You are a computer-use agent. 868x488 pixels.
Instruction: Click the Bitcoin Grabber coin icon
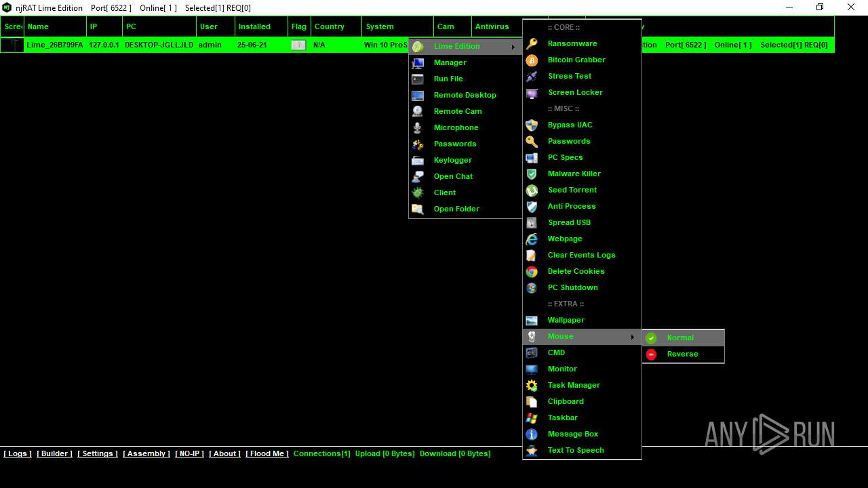click(x=532, y=60)
